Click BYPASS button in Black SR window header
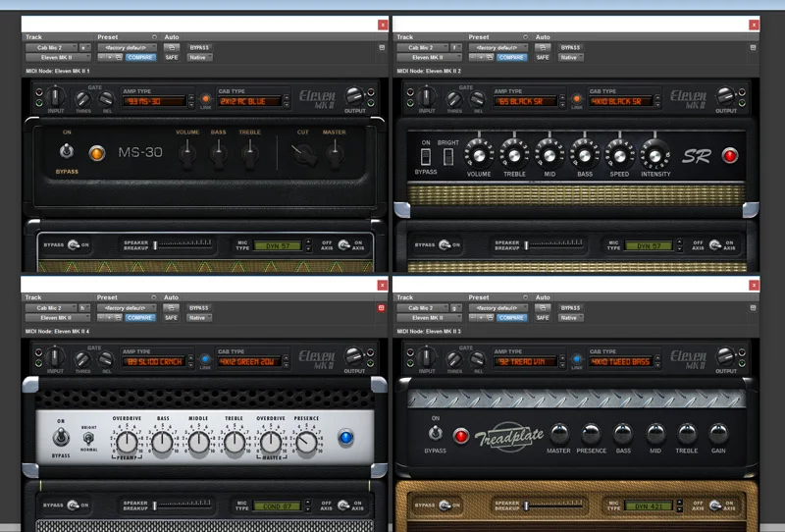The image size is (785, 532). tap(570, 47)
